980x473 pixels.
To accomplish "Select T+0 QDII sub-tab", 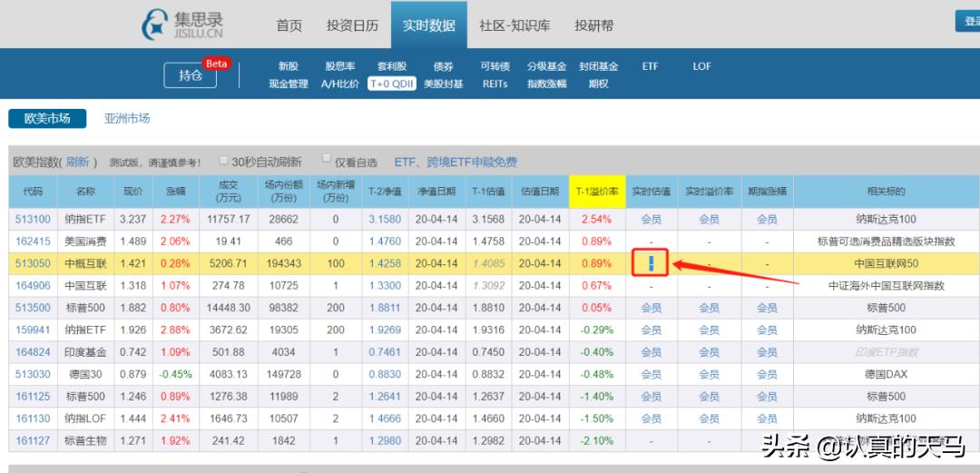I will click(392, 84).
